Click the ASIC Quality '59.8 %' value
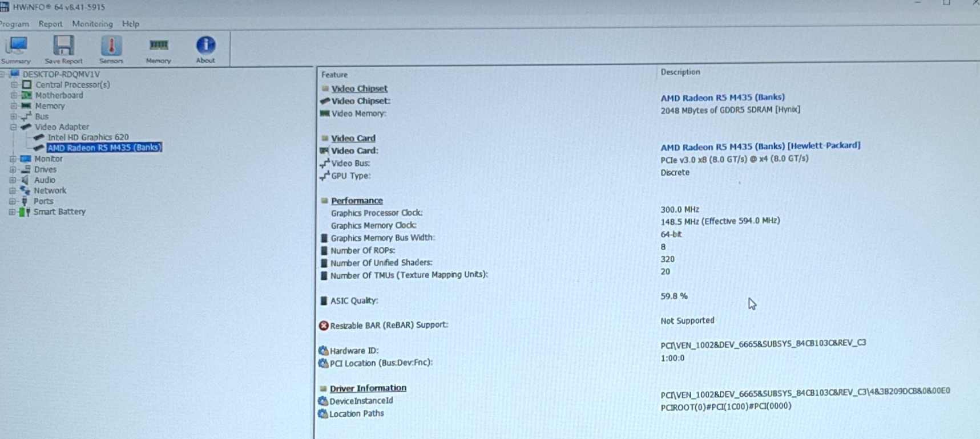 (674, 296)
